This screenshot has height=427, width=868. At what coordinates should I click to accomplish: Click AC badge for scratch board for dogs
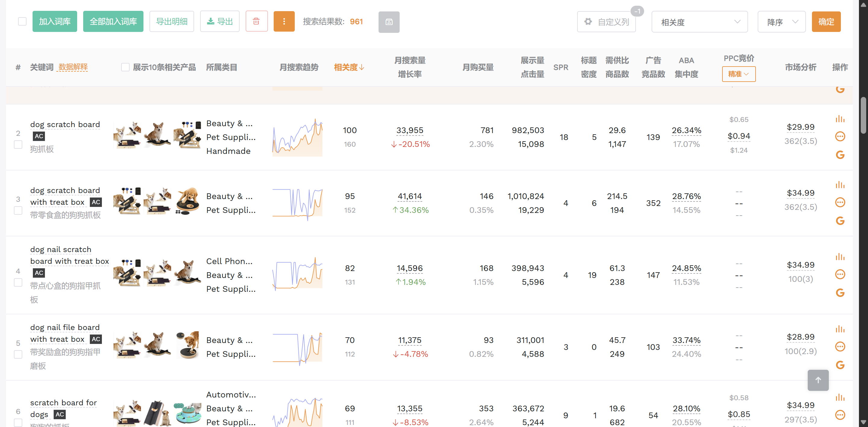coord(60,415)
